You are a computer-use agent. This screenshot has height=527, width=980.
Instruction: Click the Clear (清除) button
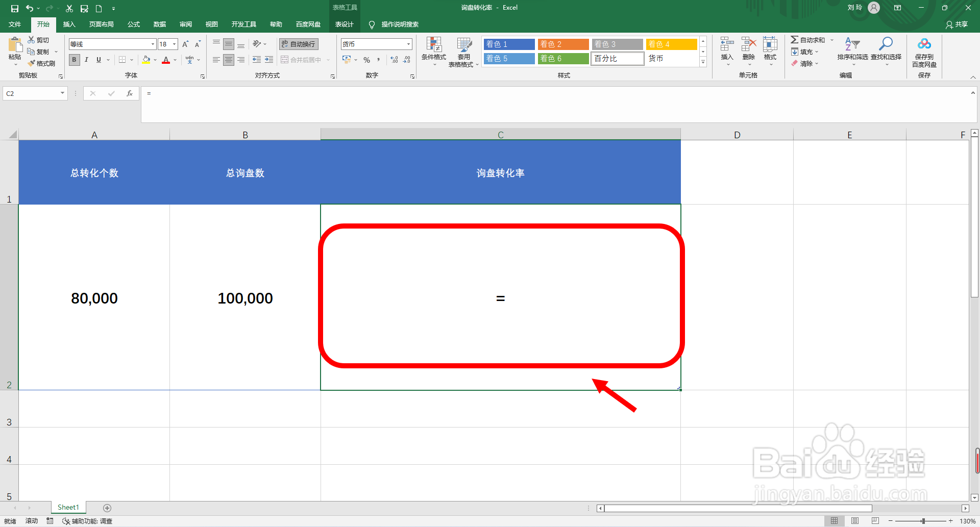click(805, 63)
